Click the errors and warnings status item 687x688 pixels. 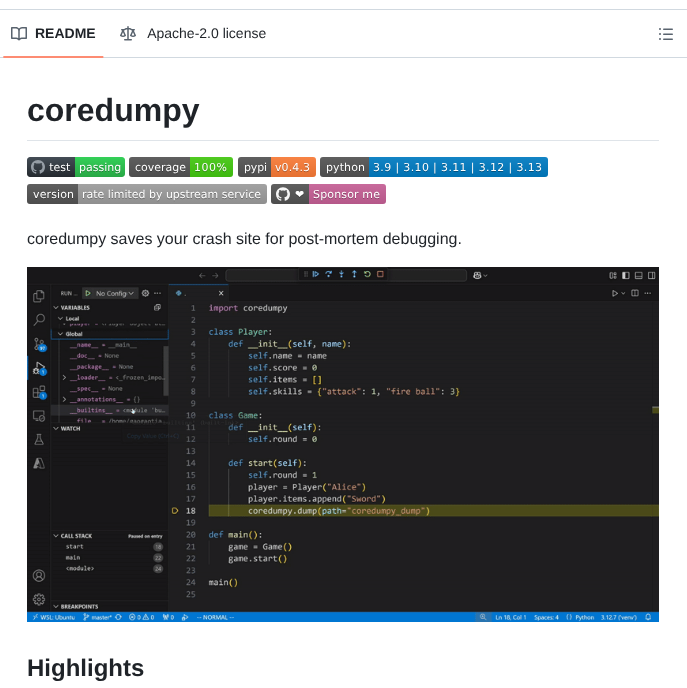[x=141, y=617]
